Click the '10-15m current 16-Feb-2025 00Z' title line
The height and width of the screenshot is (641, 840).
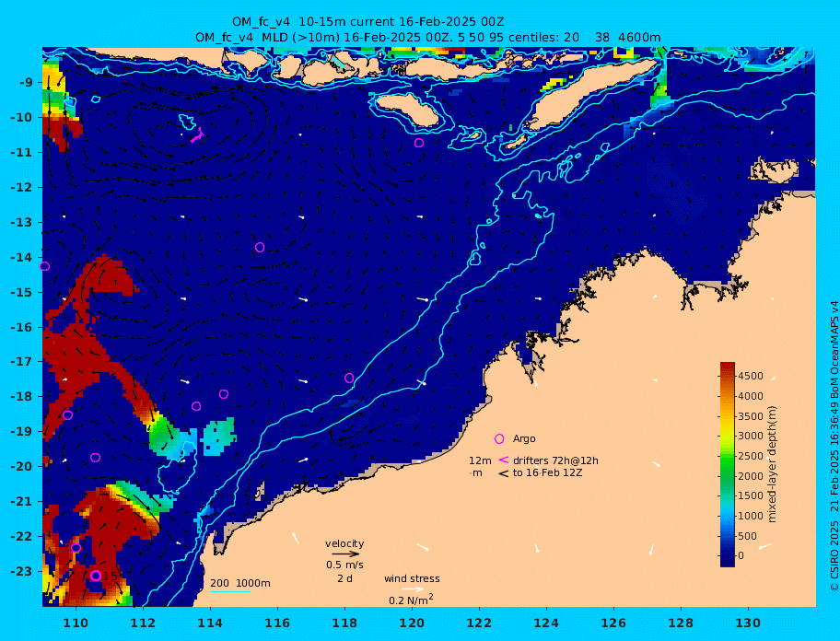(x=368, y=22)
